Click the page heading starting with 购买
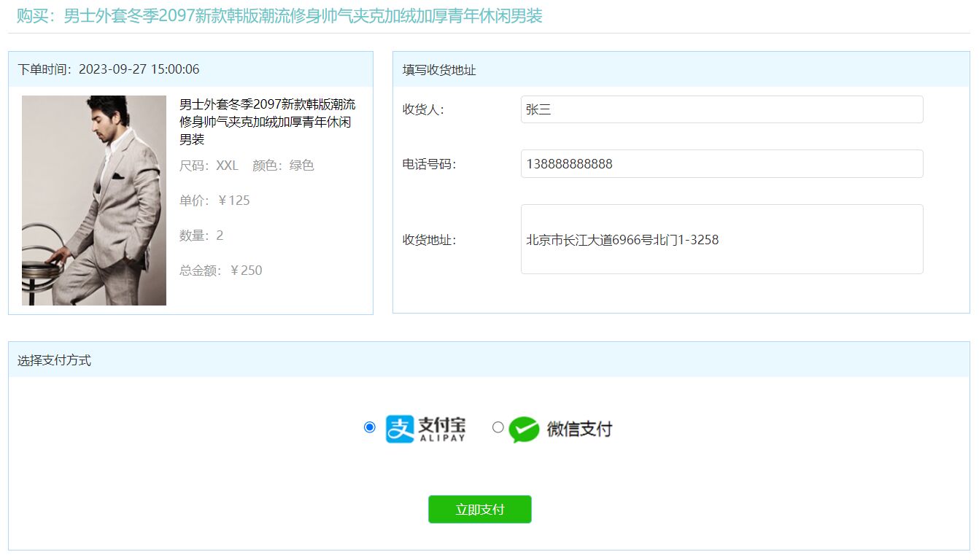 pos(279,16)
